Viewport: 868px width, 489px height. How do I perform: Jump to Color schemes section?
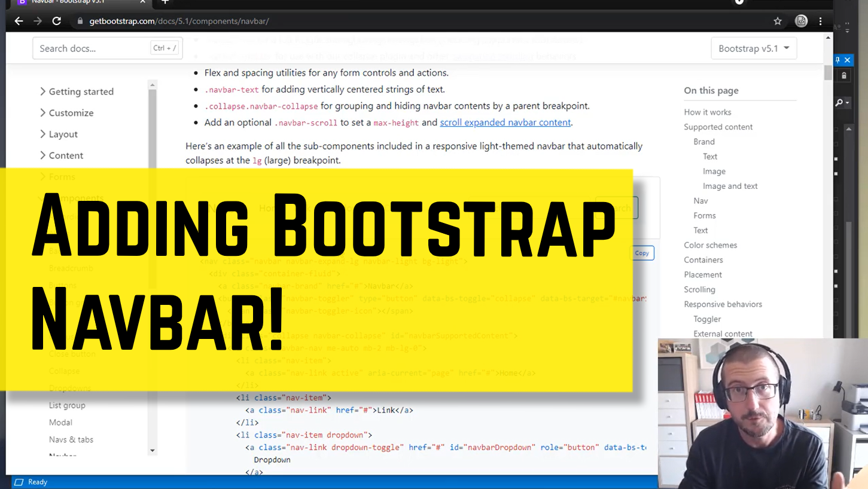pyautogui.click(x=711, y=245)
